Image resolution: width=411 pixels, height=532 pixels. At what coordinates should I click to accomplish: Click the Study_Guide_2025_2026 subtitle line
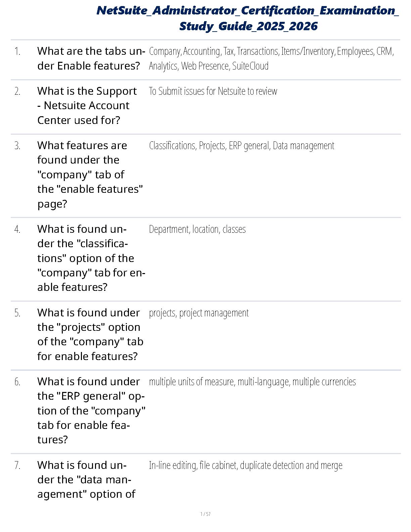[x=248, y=26]
